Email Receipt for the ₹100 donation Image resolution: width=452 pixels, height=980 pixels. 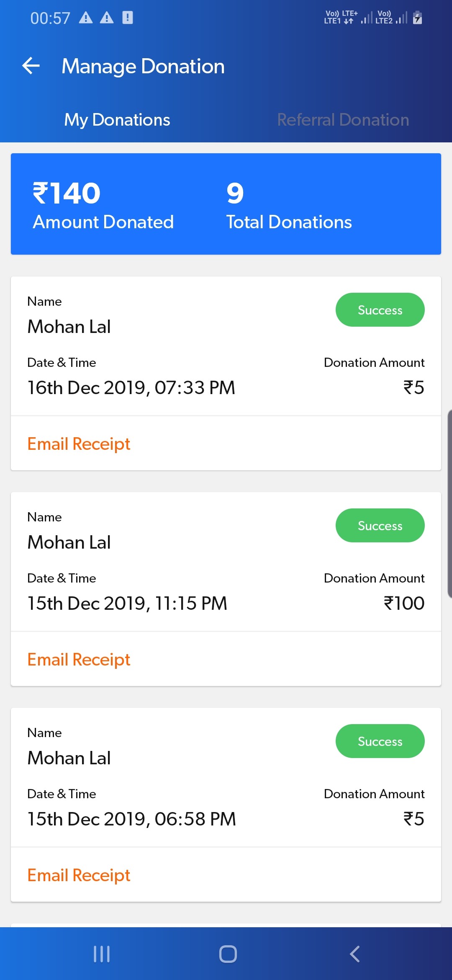(x=79, y=660)
